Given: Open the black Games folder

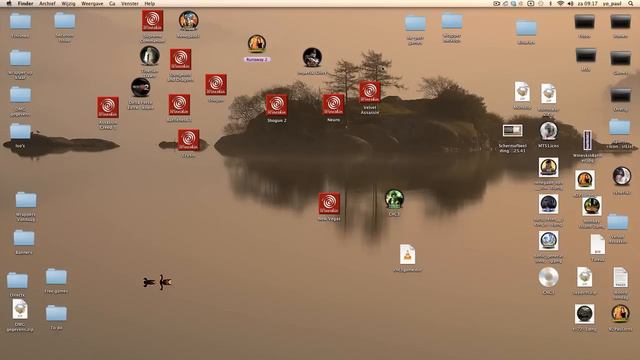Looking at the screenshot, I should point(620,59).
